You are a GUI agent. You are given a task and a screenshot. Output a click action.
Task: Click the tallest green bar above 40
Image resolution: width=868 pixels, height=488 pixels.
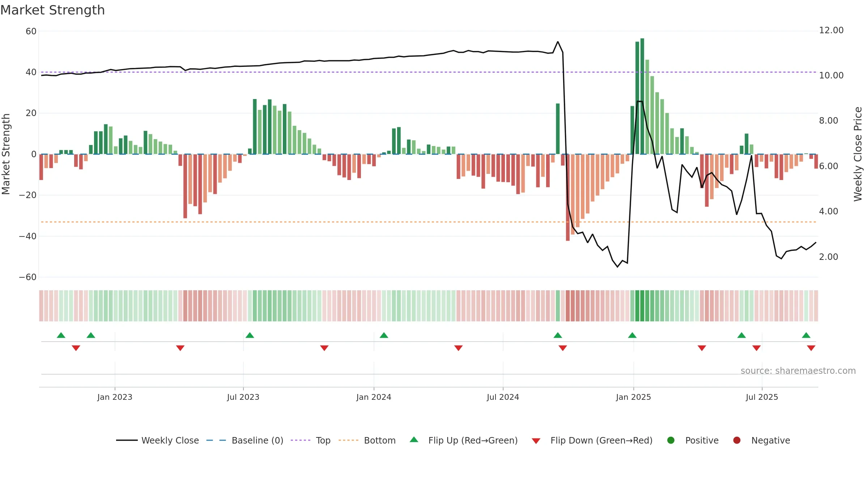click(642, 96)
